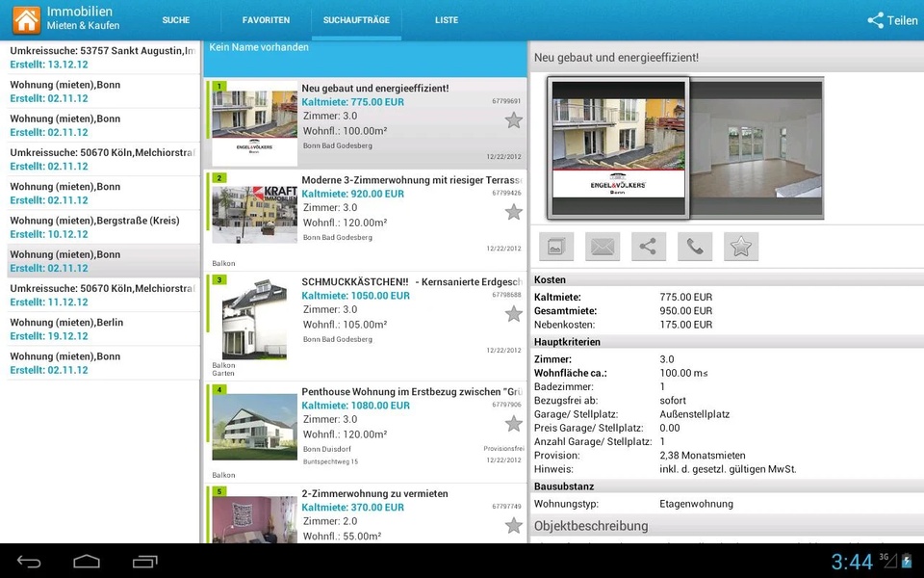Open listing Moderne 3-Zimmerwohnung mit riesiger Terrasse
The width and height of the screenshot is (924, 578).
click(x=366, y=221)
